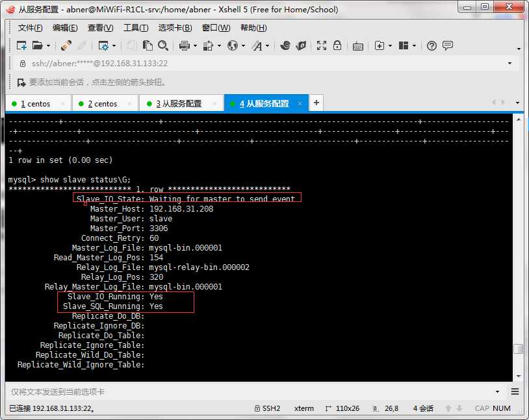Open Help question mark icon

pyautogui.click(x=432, y=45)
